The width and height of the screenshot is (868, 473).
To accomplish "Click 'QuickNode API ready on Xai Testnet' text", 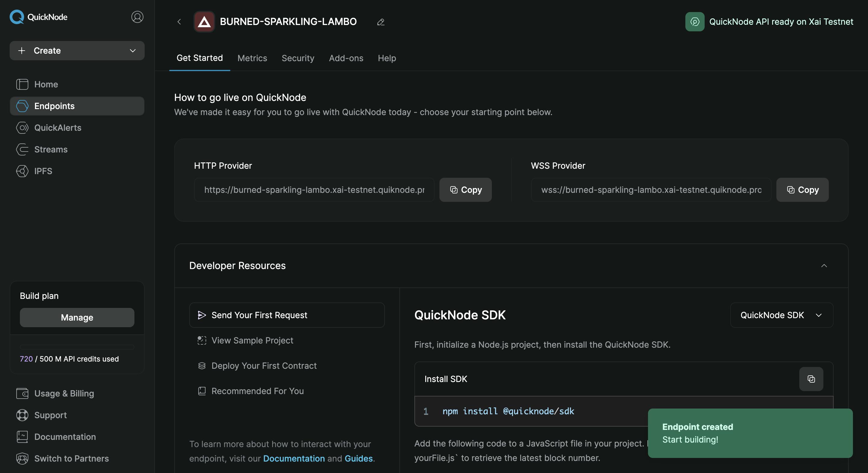I will pos(781,22).
